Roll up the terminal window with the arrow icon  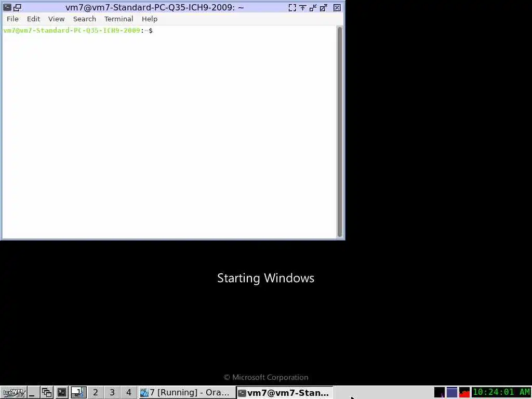point(303,7)
